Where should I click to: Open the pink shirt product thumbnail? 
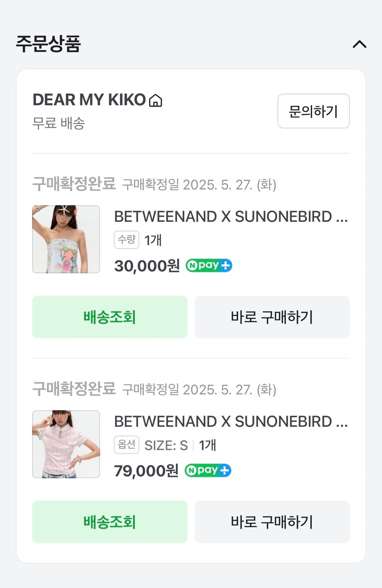coord(66,444)
